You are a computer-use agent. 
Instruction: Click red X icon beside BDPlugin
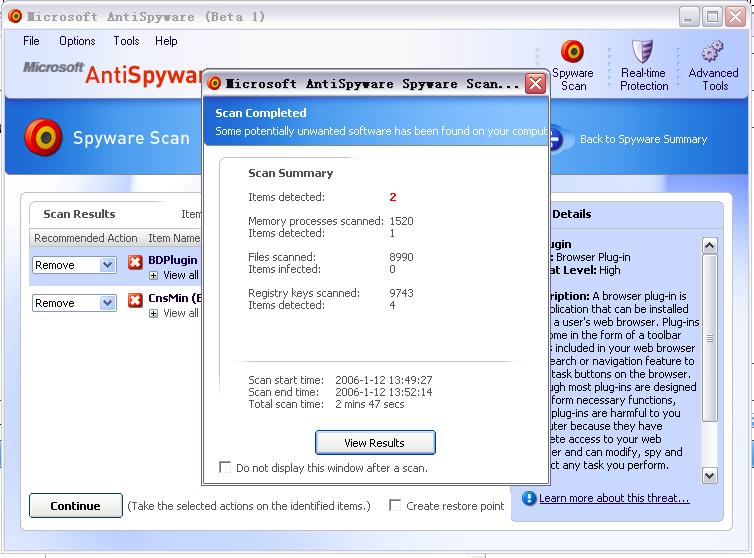(135, 262)
